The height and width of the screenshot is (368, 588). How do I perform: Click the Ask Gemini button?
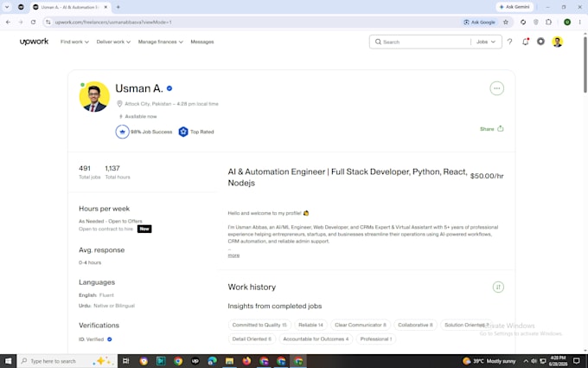pos(514,7)
